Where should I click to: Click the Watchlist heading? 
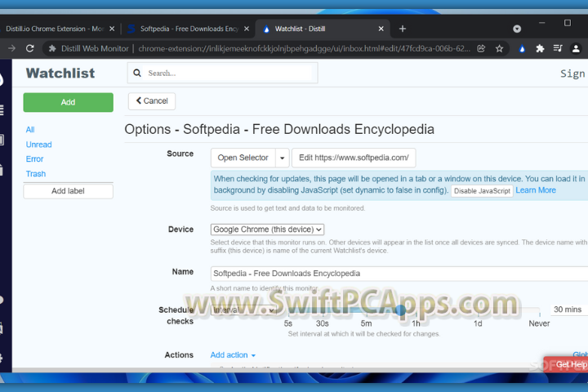(x=60, y=73)
